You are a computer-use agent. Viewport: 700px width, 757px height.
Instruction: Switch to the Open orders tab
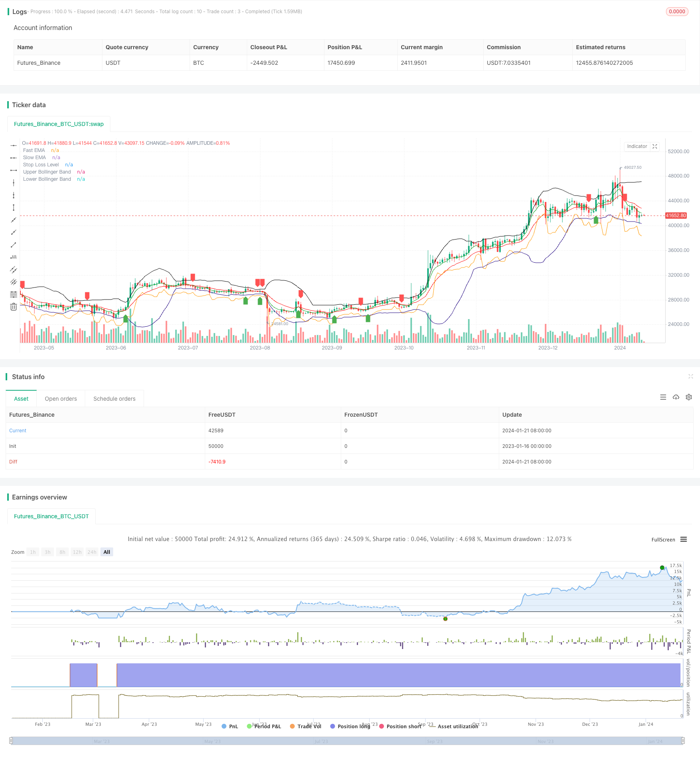61,399
